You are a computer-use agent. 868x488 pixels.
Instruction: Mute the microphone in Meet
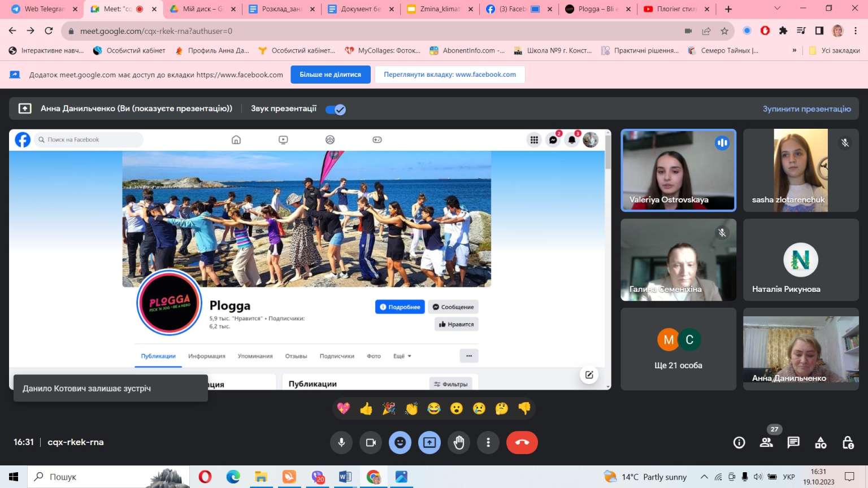coord(341,443)
